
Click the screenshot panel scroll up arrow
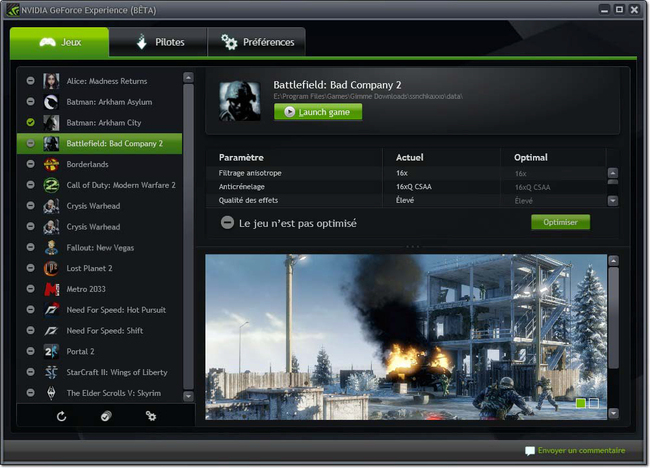[614, 261]
